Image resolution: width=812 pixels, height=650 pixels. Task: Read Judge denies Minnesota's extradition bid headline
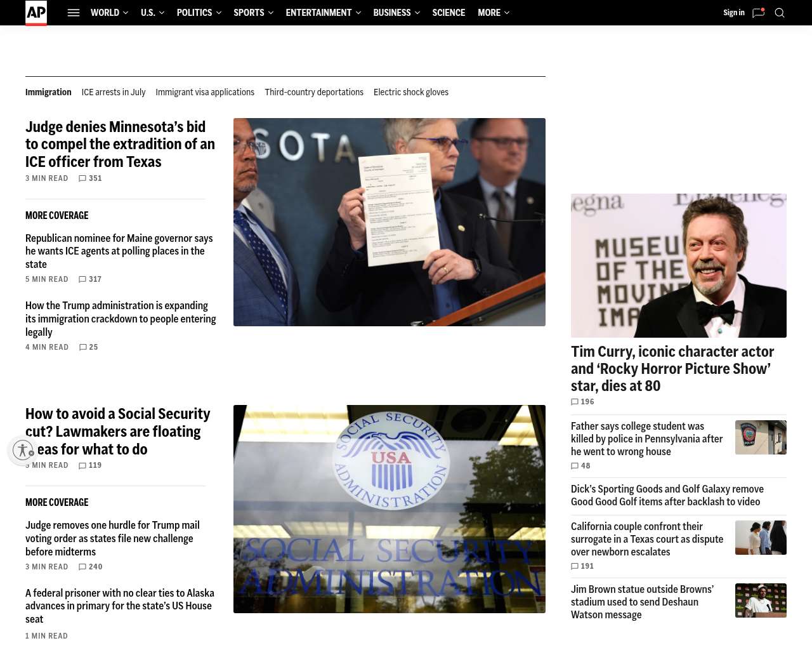pos(121,144)
